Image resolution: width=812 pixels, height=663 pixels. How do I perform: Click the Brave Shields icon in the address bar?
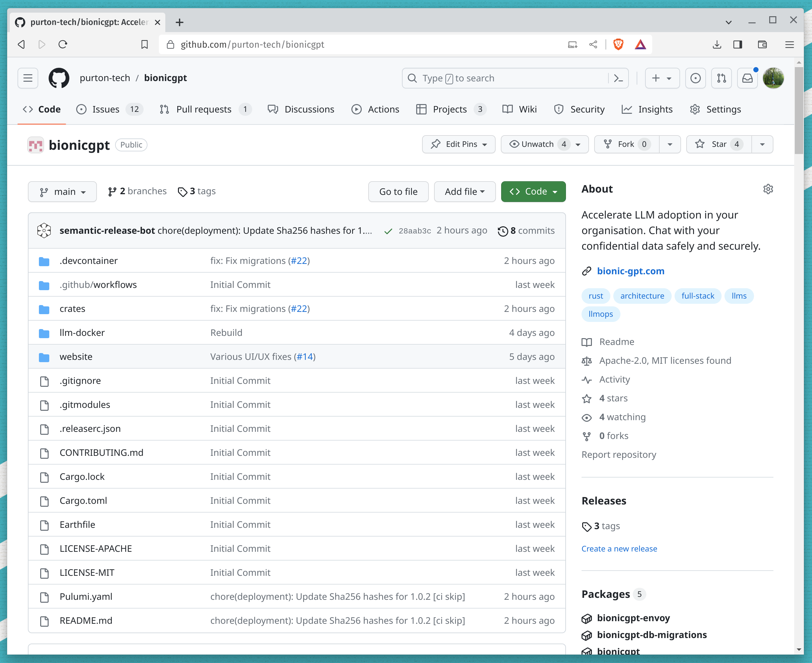[618, 44]
